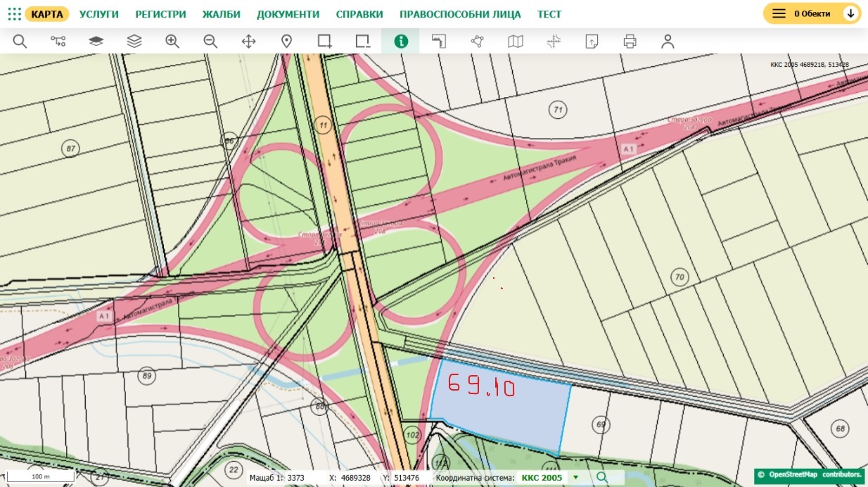The height and width of the screenshot is (487, 868).
Task: Click the location pin marker tool
Action: [286, 42]
